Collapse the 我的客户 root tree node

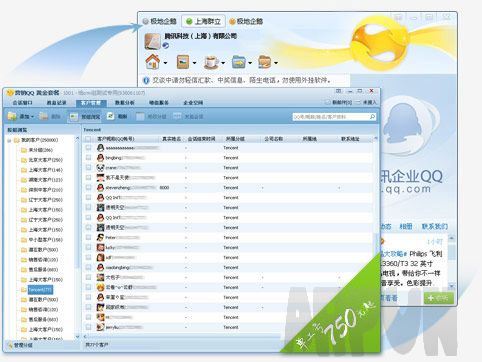coord(9,140)
